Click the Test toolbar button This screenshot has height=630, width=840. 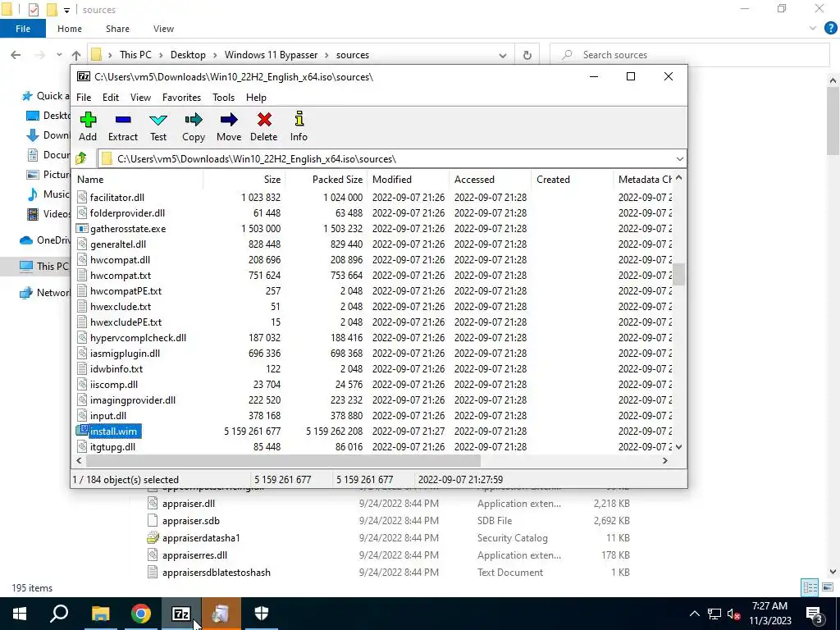[158, 126]
